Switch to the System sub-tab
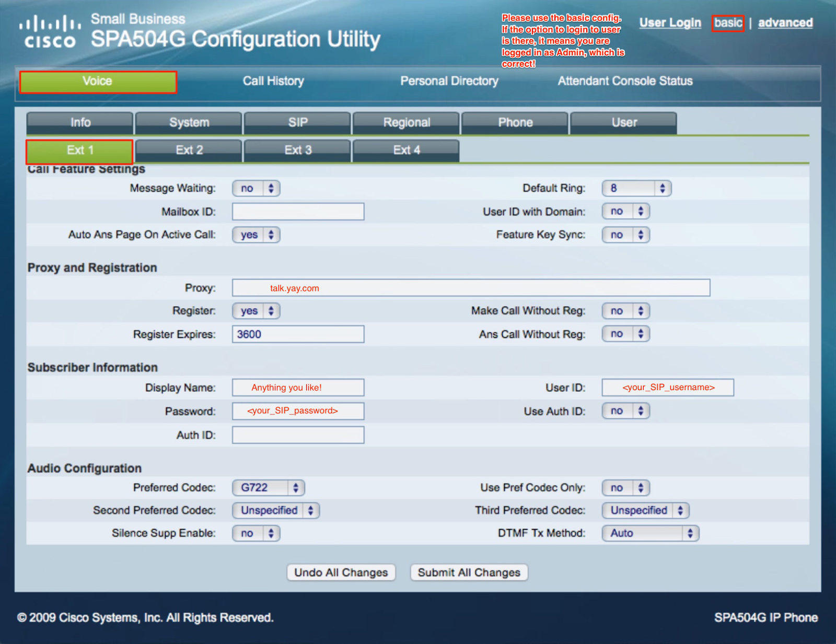The height and width of the screenshot is (644, 836). (x=189, y=123)
